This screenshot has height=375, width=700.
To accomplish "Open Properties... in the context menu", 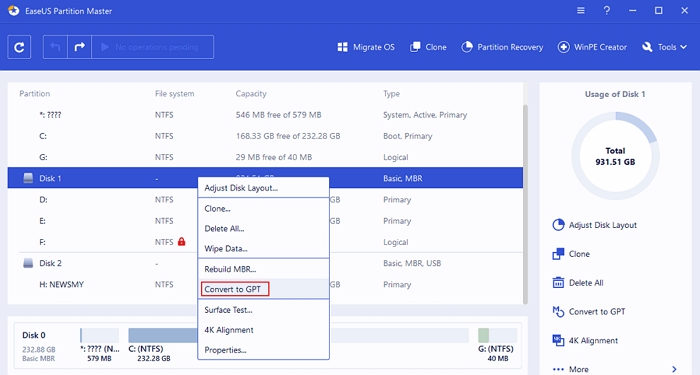I will pyautogui.click(x=263, y=350).
